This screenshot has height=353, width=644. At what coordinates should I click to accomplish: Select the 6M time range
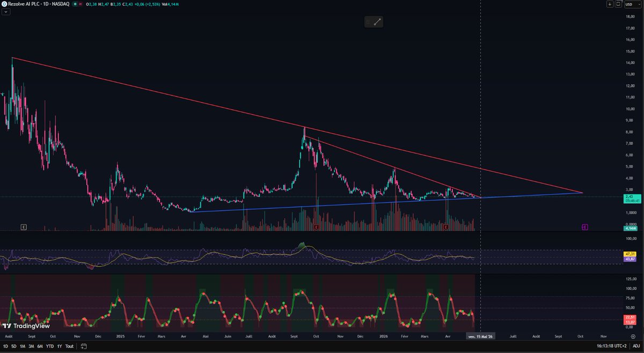click(40, 347)
